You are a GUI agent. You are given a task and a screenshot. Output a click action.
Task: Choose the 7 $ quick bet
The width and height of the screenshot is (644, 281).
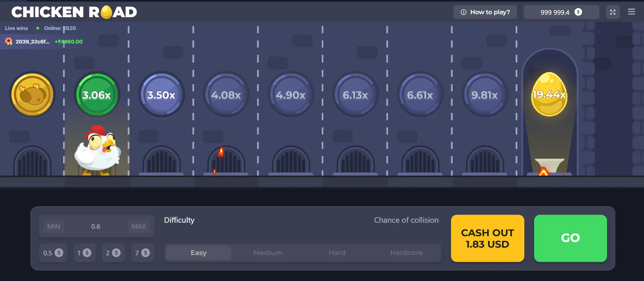click(143, 253)
